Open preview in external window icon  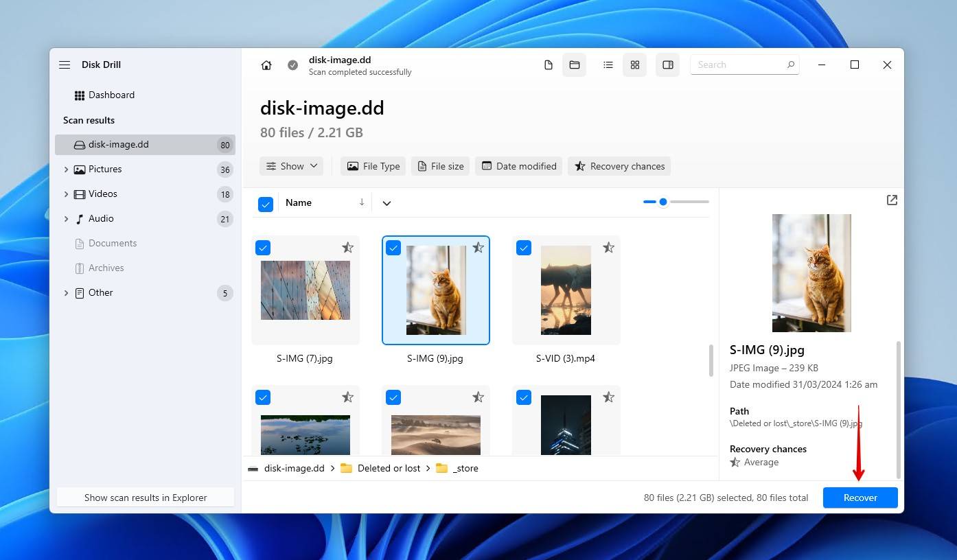[892, 200]
